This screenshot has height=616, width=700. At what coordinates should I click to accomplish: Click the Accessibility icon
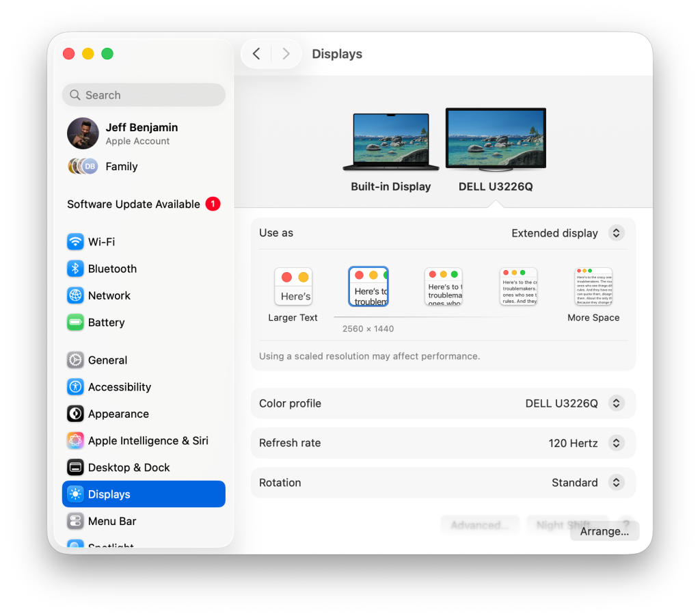point(75,386)
